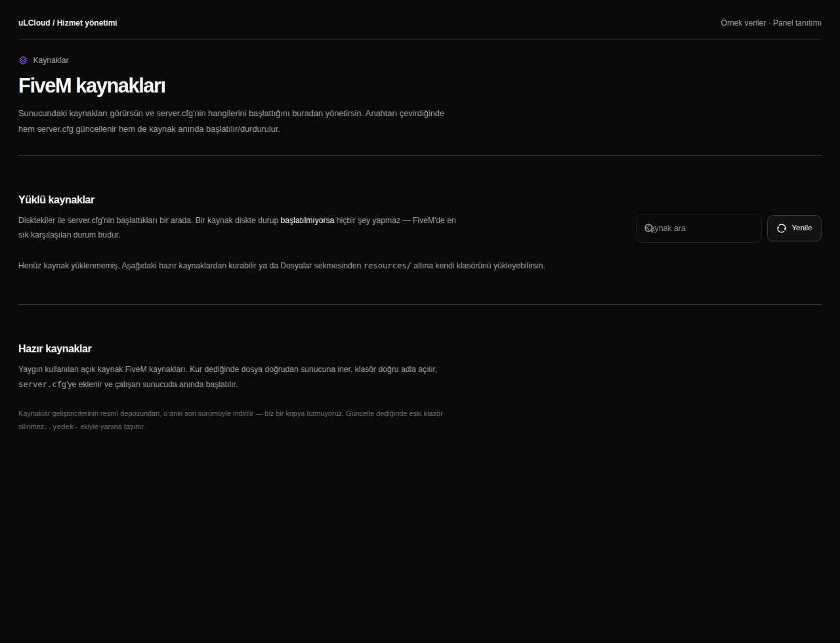Image resolution: width=840 pixels, height=643 pixels.
Task: Click the "Hazır kaynaklar" section heading
Action: point(55,349)
